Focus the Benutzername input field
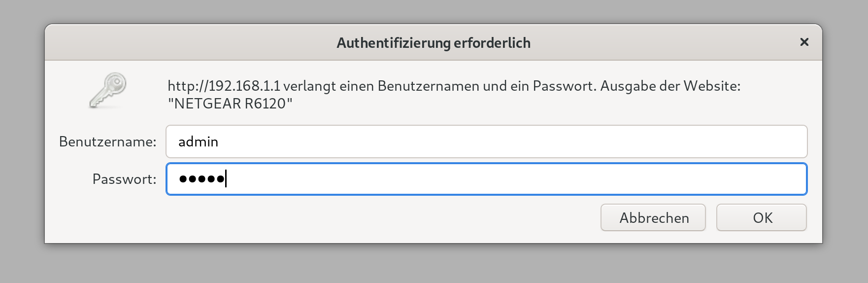 [486, 141]
